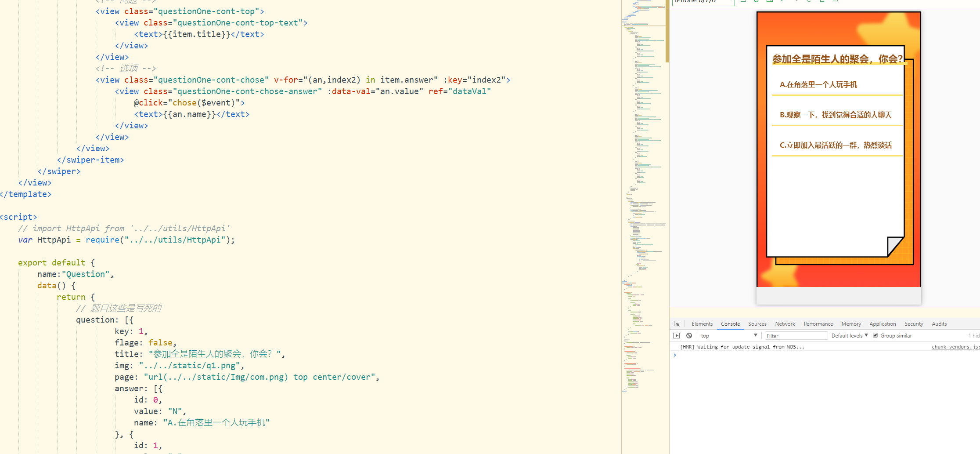Image resolution: width=980 pixels, height=454 pixels.
Task: Open the Audits tab
Action: [939, 324]
